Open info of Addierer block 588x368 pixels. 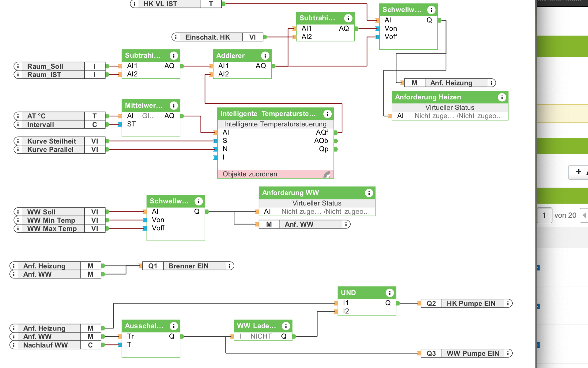[265, 56]
